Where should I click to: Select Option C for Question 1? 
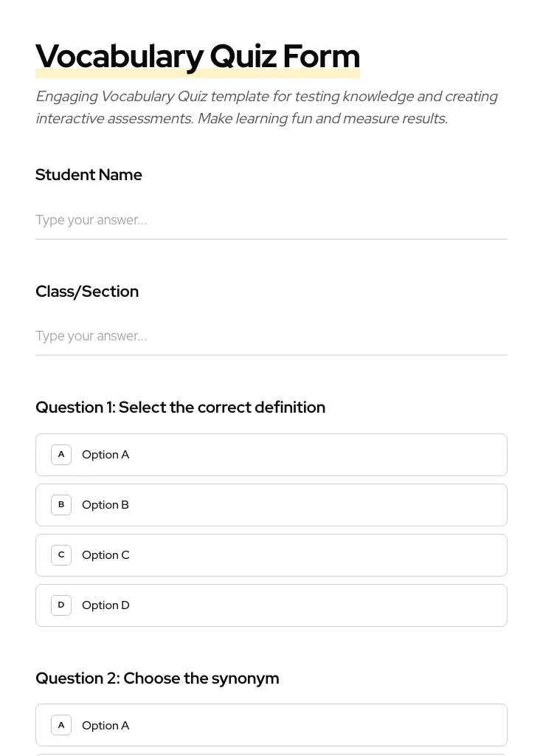coord(271,555)
